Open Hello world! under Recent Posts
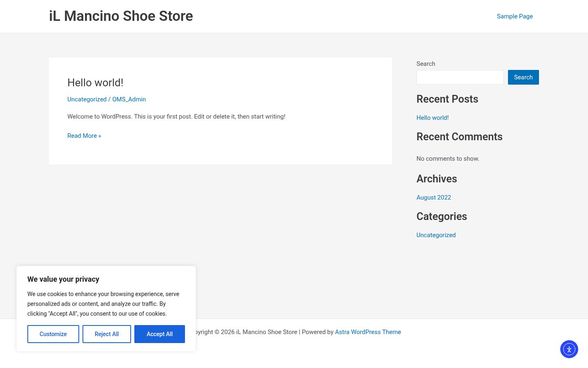 (x=432, y=118)
